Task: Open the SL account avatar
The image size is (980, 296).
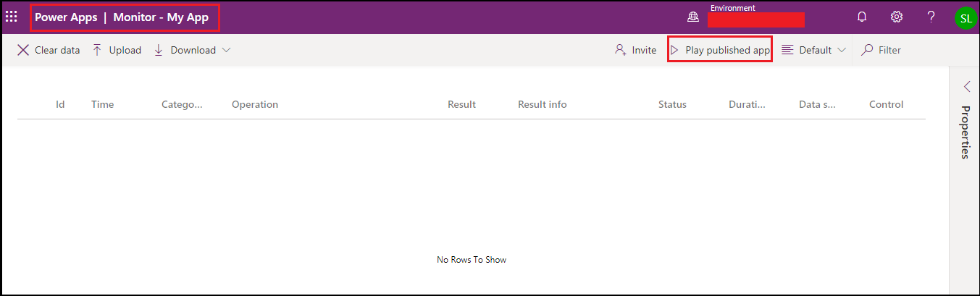Action: pyautogui.click(x=966, y=18)
